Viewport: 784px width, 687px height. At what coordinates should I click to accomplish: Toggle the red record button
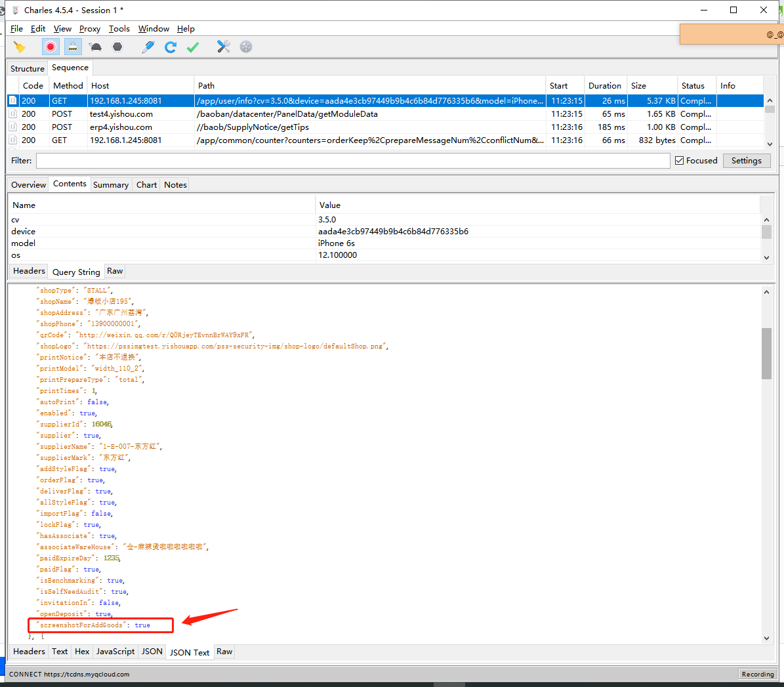click(51, 47)
